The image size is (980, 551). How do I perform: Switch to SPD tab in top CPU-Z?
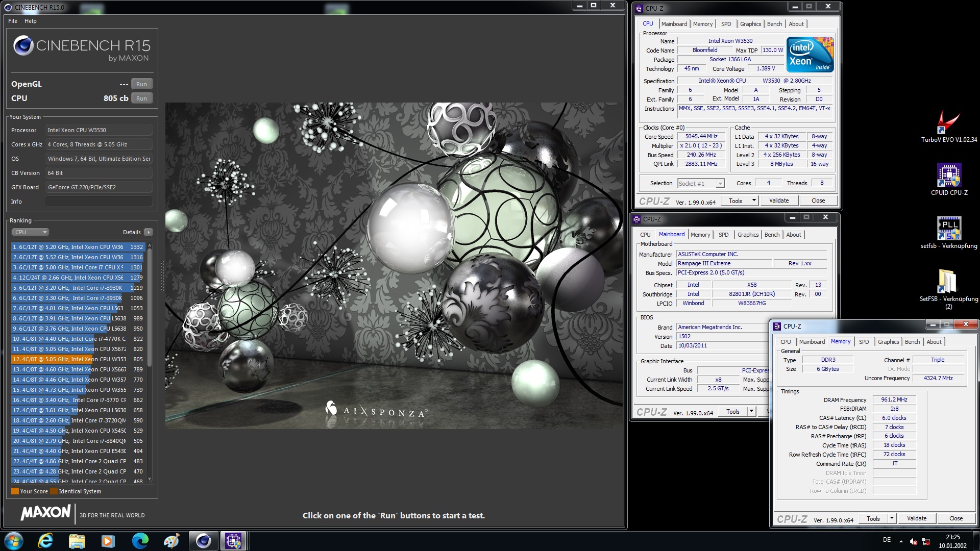pyautogui.click(x=726, y=24)
